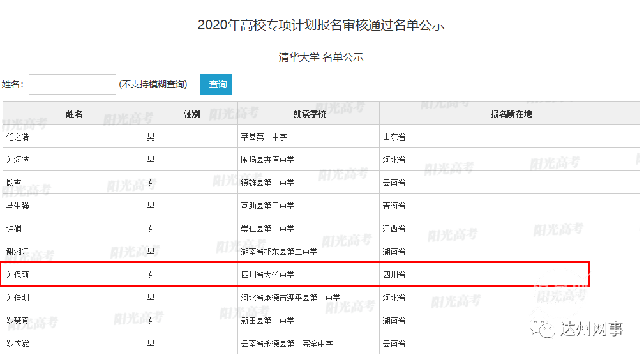The image size is (644, 357).
Task: Select the name 刘海波
Action: (x=18, y=160)
